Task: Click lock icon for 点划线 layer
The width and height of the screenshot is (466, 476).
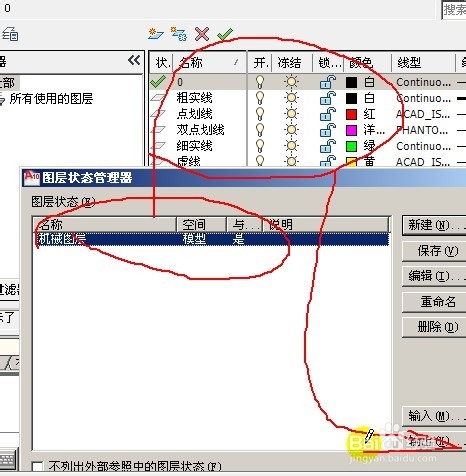Action: (x=328, y=114)
